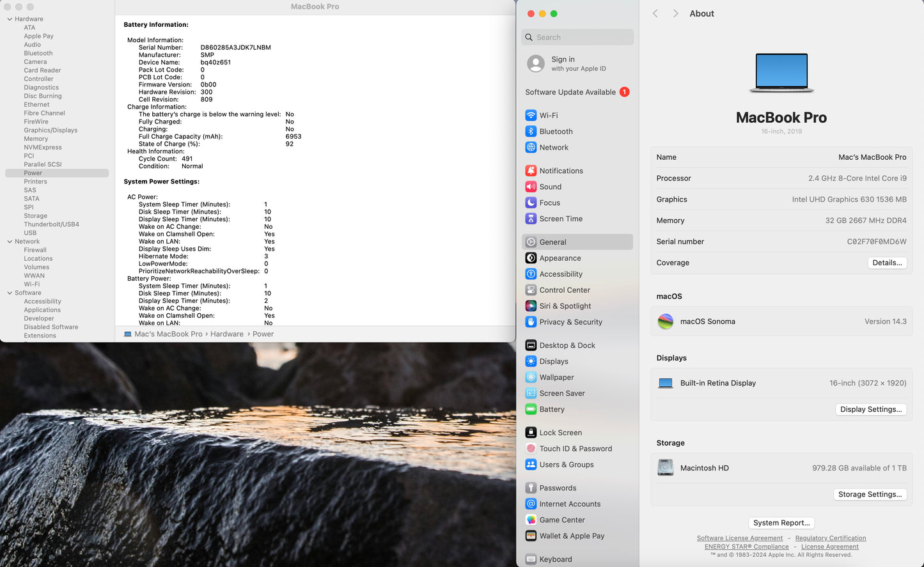Open Touch ID & Password fingerprint icon
The width and height of the screenshot is (924, 567).
pos(531,449)
